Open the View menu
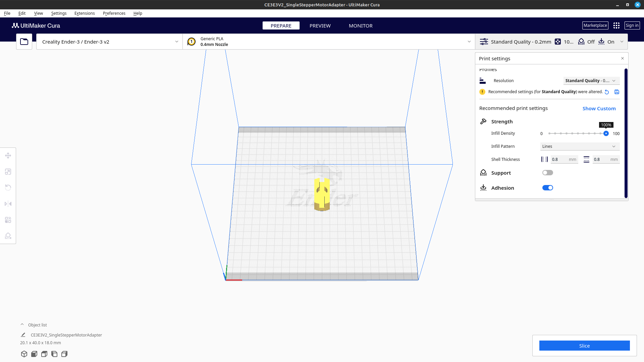 coord(39,13)
